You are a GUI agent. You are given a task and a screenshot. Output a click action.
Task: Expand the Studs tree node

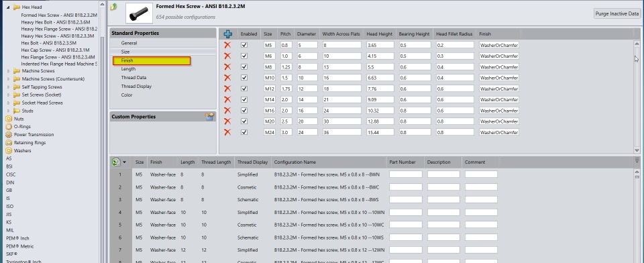[x=8, y=111]
